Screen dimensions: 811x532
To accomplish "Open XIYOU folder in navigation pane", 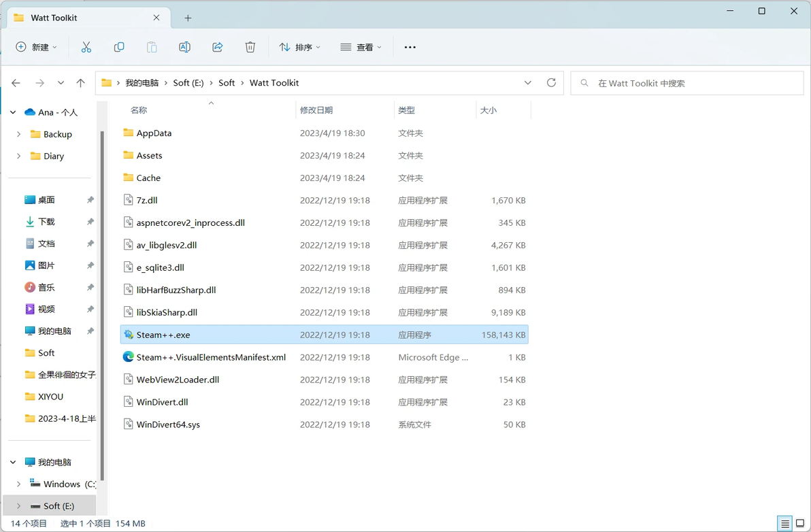I will coord(50,397).
